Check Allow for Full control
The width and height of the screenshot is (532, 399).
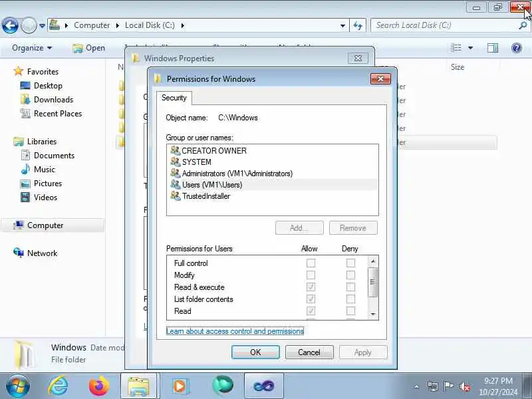pyautogui.click(x=311, y=263)
